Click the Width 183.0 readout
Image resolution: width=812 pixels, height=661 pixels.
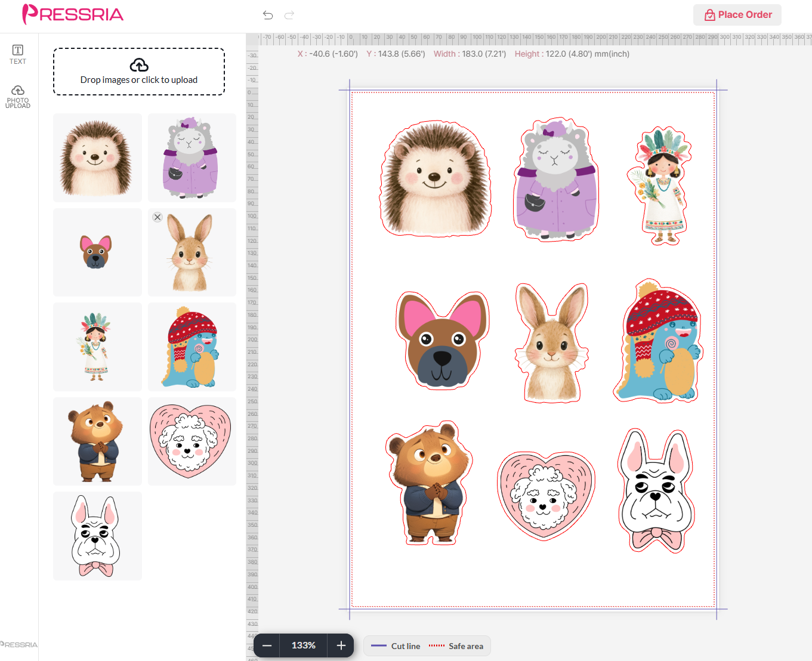point(470,54)
